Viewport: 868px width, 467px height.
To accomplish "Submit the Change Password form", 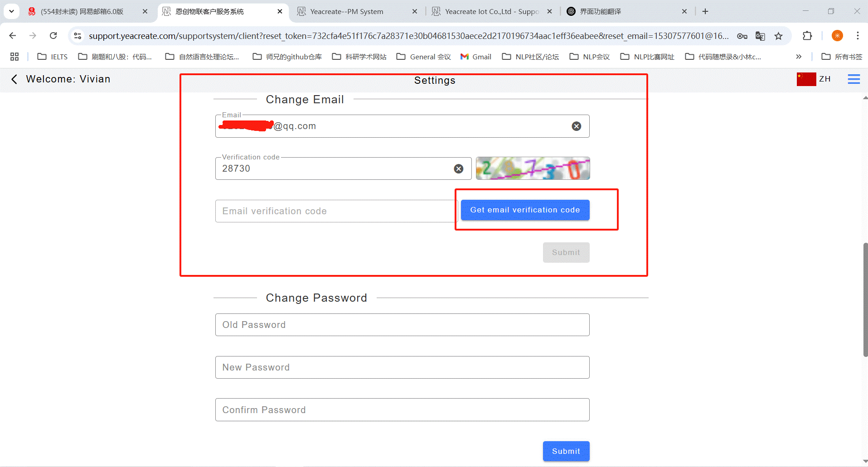I will 566,451.
